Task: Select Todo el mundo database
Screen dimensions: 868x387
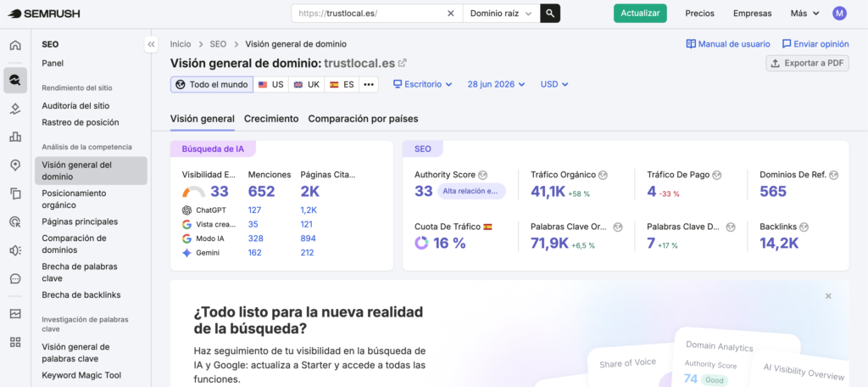Action: tap(211, 84)
